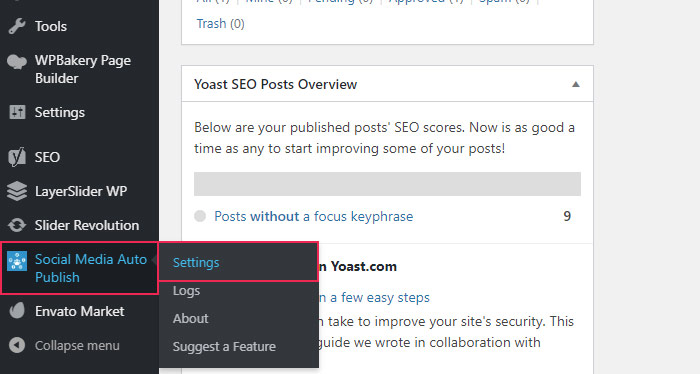700x374 pixels.
Task: Click the Slider Revolution refresh icon
Action: [17, 225]
